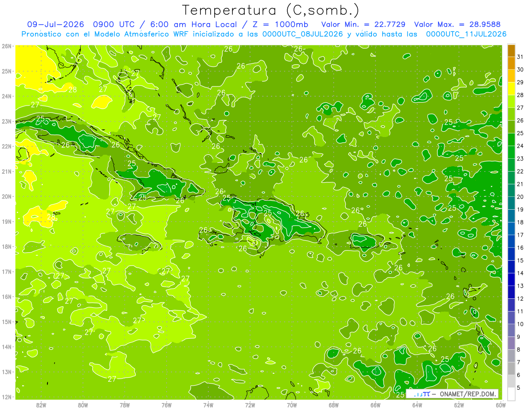532x411 pixels.
Task: Click the colorbar label '20'
Action: tap(520, 197)
